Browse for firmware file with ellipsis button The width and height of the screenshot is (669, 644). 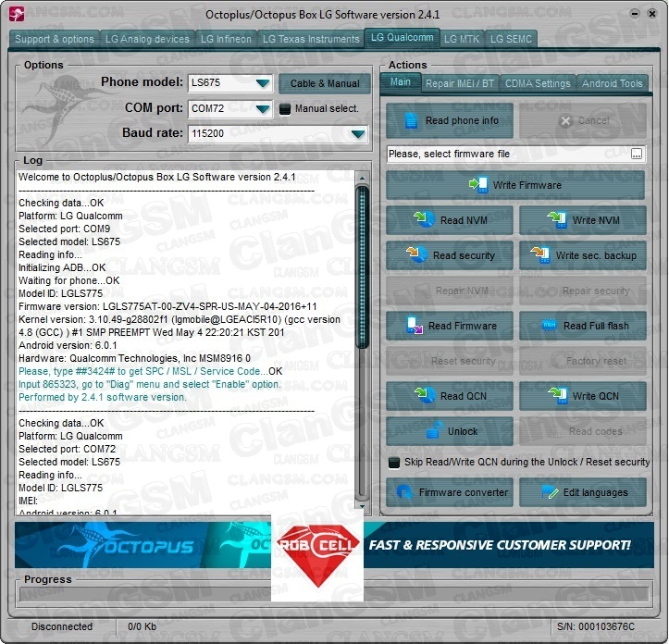point(636,155)
